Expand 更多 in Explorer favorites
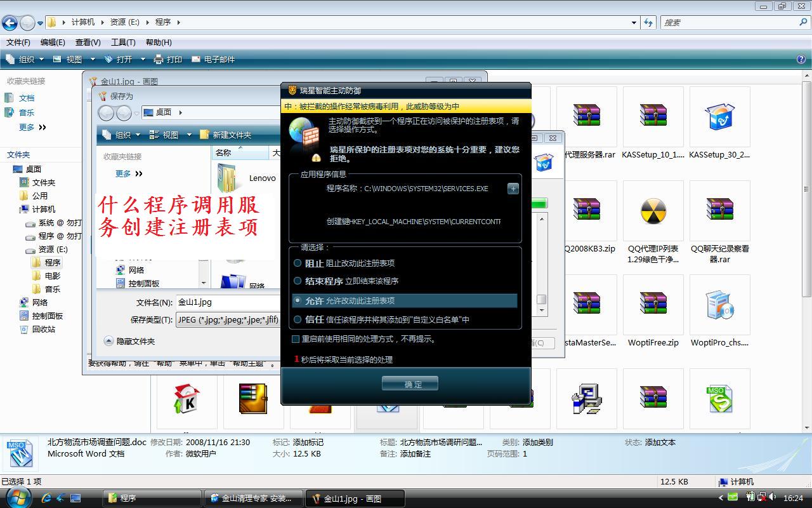 32,127
